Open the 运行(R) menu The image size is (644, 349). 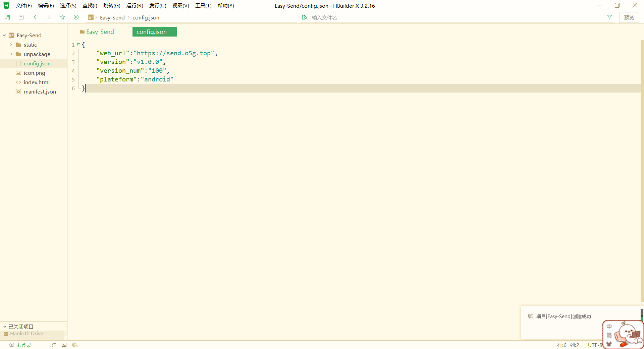tap(135, 6)
